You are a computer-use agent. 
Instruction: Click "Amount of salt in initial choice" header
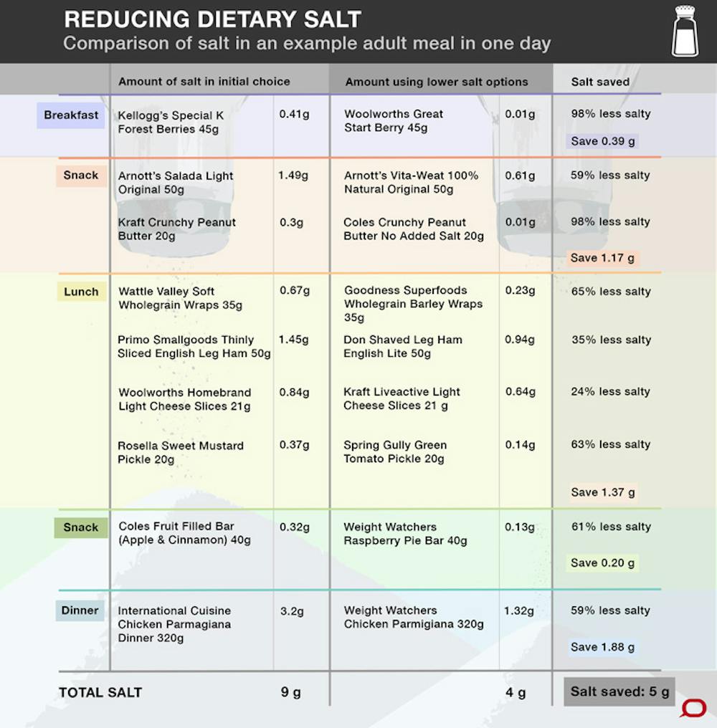pos(204,82)
